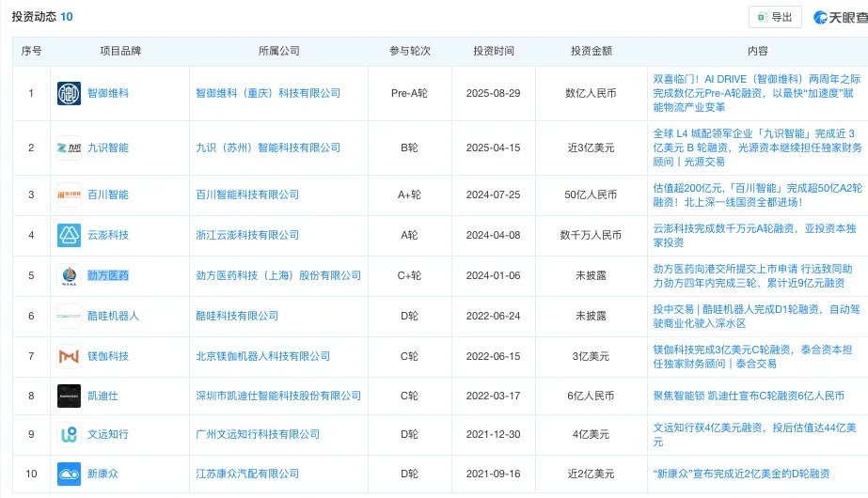Open 九识（苏州）智能科技有限公司 company link

267,148
